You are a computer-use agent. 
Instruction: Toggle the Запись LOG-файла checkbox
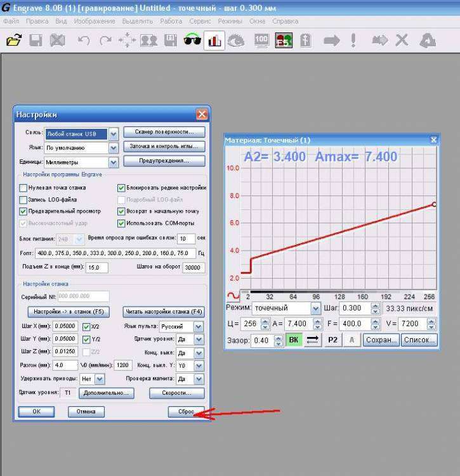(x=23, y=199)
